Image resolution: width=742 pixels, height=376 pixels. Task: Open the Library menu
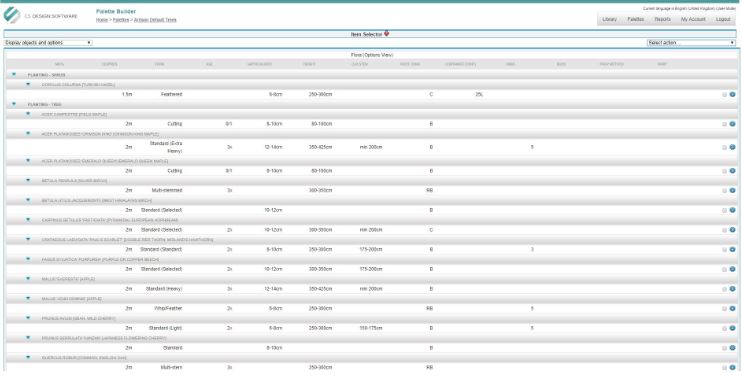pos(610,19)
